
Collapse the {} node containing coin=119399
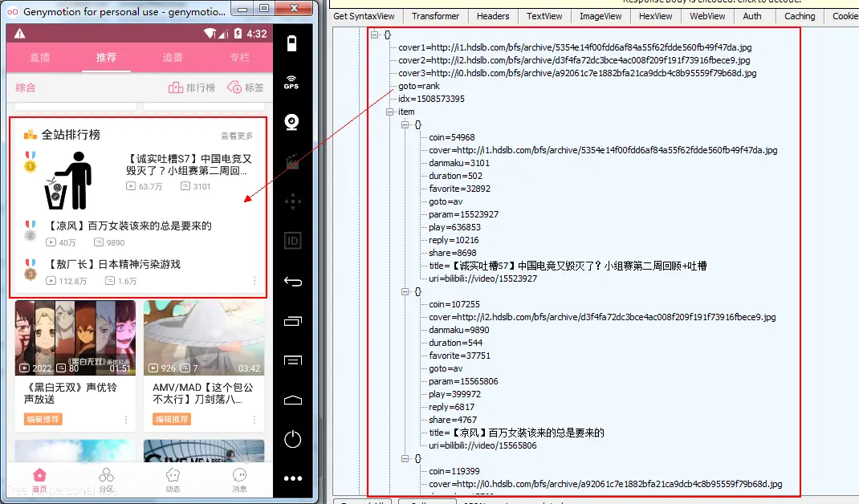click(x=405, y=458)
